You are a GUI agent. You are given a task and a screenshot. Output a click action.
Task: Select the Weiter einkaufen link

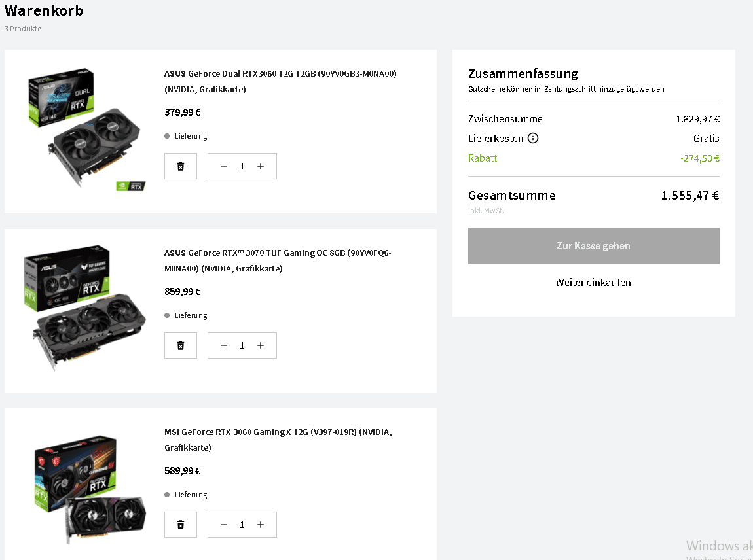point(593,283)
